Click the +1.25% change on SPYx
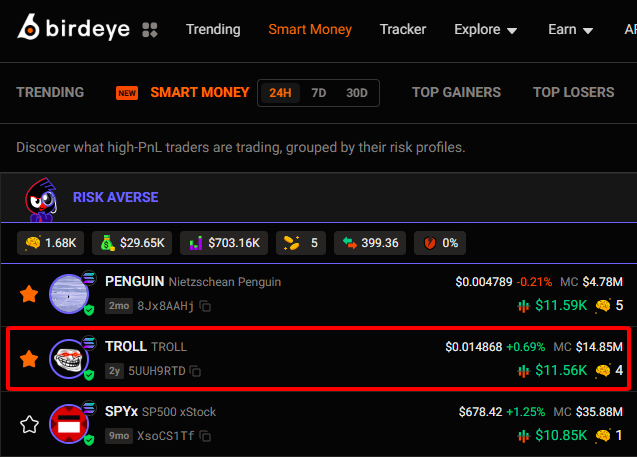Viewport: 637px width, 457px height. click(526, 412)
